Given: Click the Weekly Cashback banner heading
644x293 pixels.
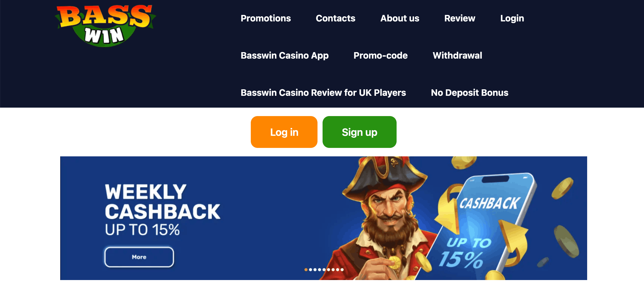Looking at the screenshot, I should (x=162, y=201).
